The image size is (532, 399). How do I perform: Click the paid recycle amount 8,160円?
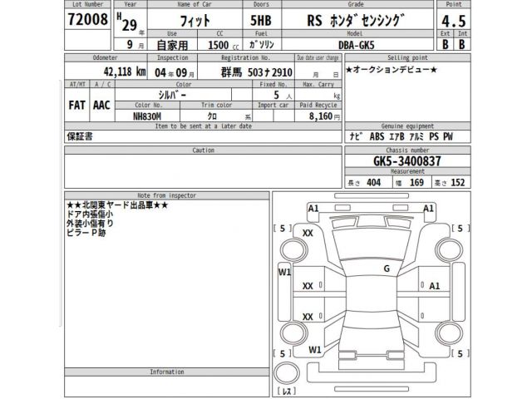coord(324,116)
